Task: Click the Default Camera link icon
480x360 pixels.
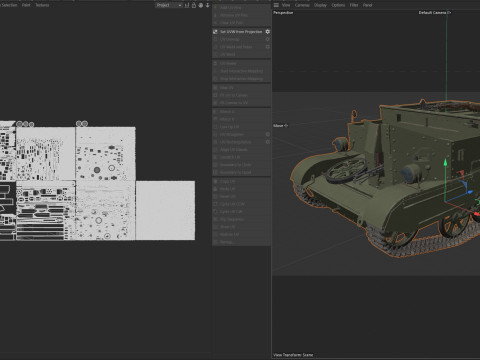Action: click(449, 13)
